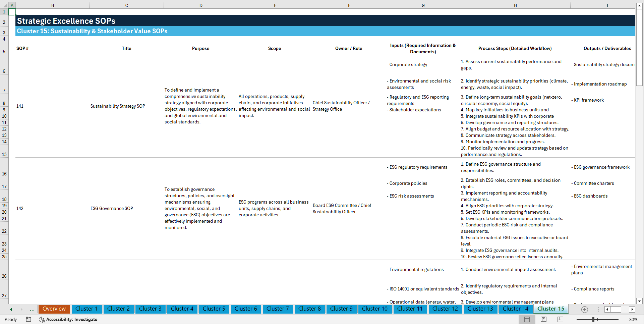Open the Cluster 7 sheet tab
Image resolution: width=644 pixels, height=324 pixels.
tap(278, 309)
